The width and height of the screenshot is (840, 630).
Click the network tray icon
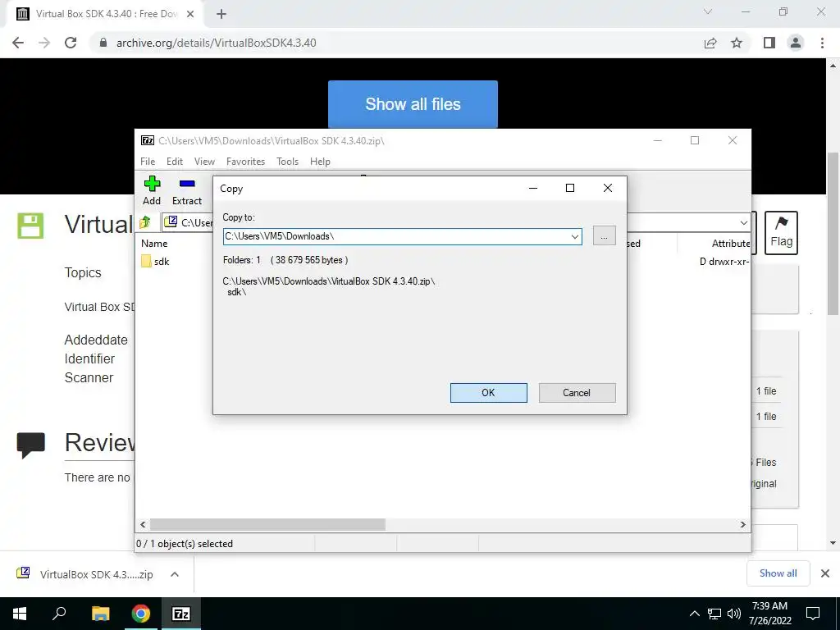[x=714, y=614]
